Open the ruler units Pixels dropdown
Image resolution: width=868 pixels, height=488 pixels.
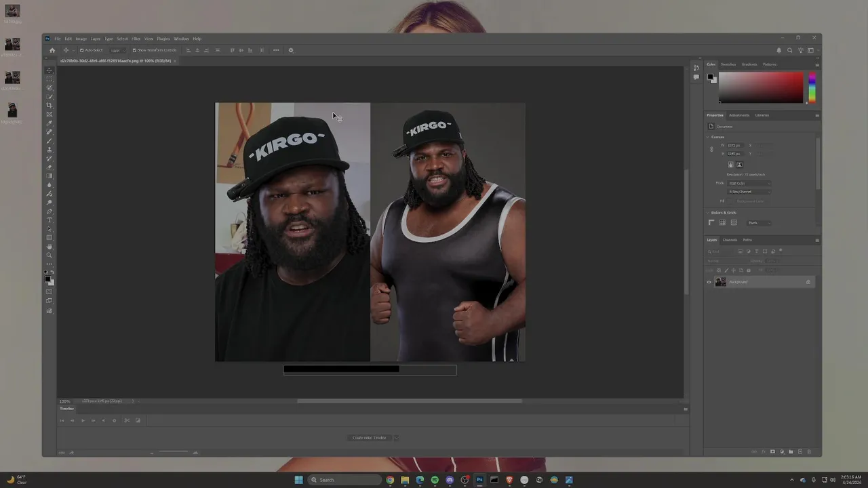759,223
